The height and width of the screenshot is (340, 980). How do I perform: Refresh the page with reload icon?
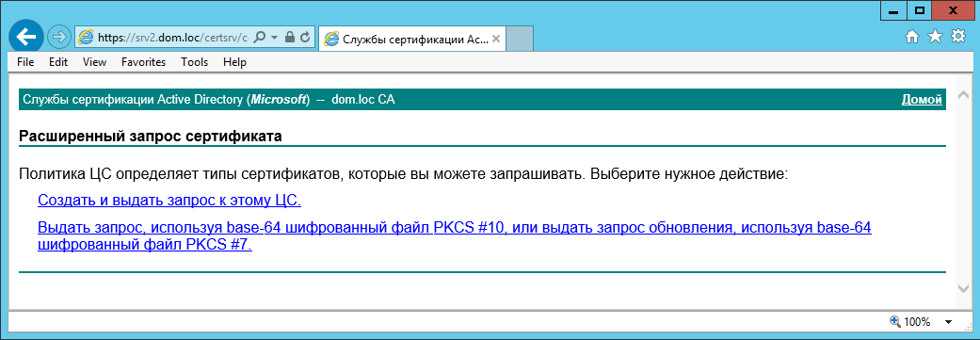pos(305,37)
